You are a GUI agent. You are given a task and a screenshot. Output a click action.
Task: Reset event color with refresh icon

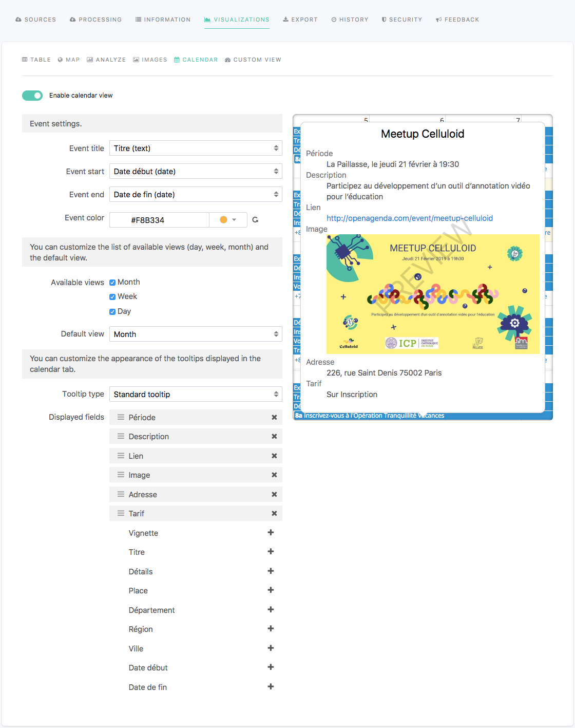255,220
